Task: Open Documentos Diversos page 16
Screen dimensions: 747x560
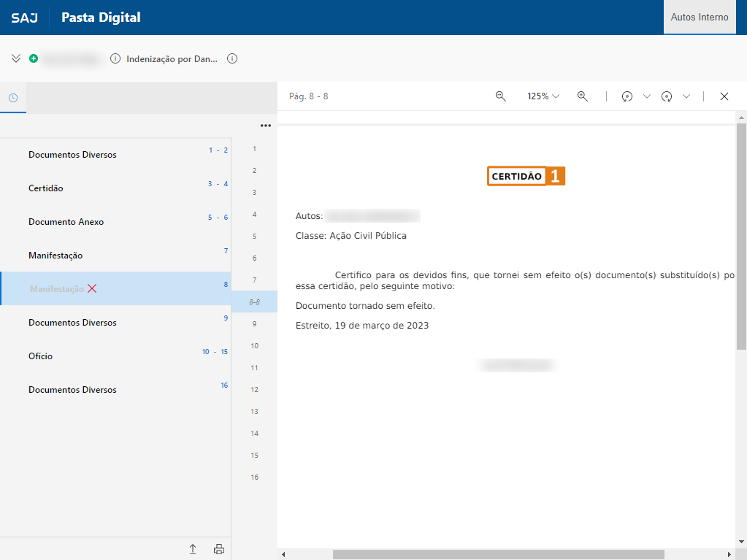Action: [115, 390]
